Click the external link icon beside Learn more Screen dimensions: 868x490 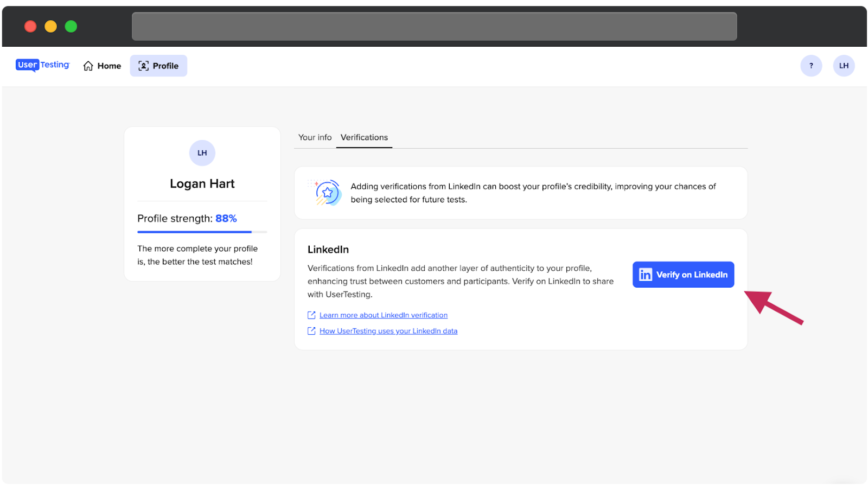[x=311, y=315]
